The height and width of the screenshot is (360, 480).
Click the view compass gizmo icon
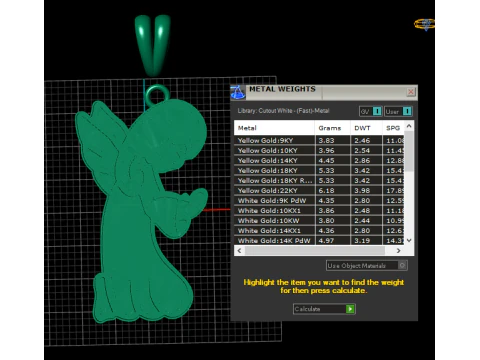coord(424,24)
